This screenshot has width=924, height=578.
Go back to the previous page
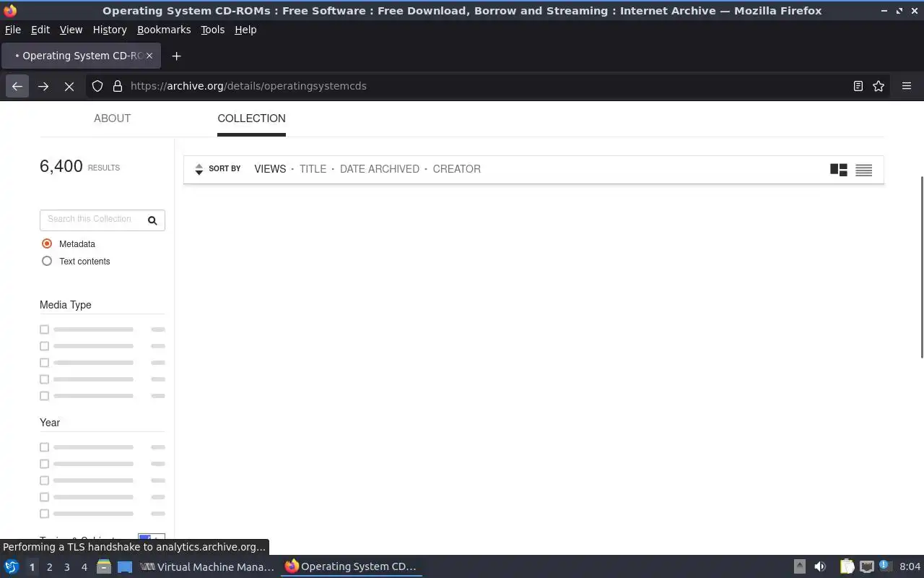tap(17, 86)
